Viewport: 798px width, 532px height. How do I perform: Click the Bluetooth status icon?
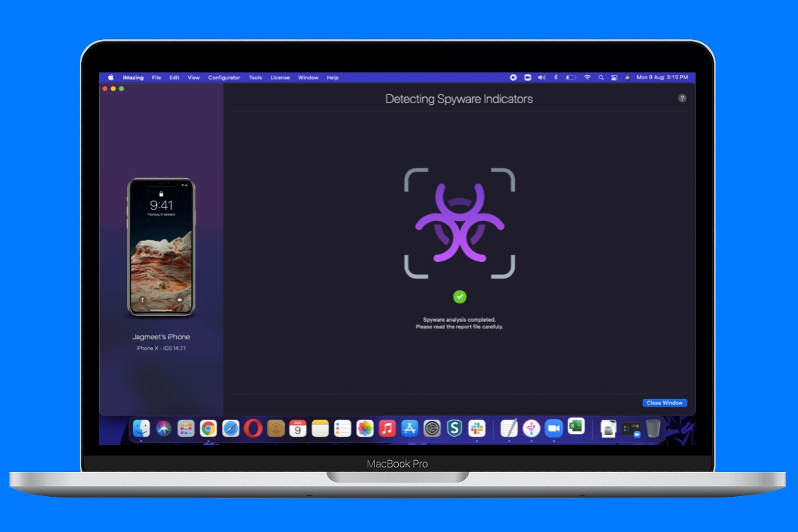click(556, 77)
